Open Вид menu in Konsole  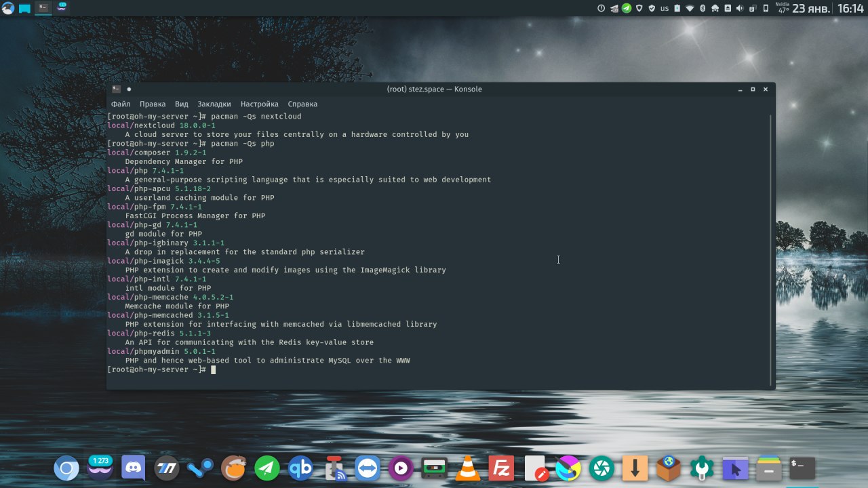(x=182, y=104)
